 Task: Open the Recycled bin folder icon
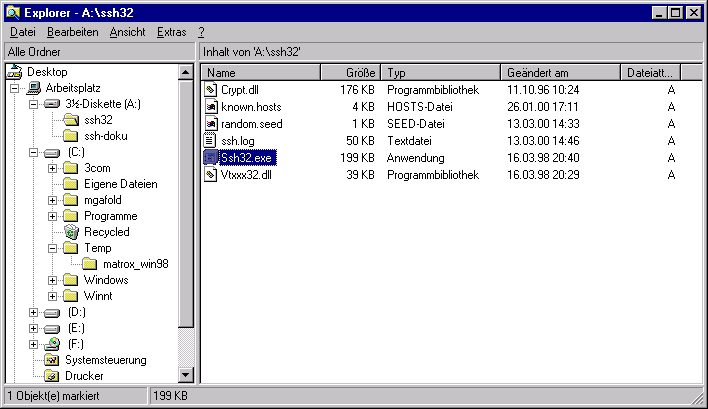[x=71, y=232]
